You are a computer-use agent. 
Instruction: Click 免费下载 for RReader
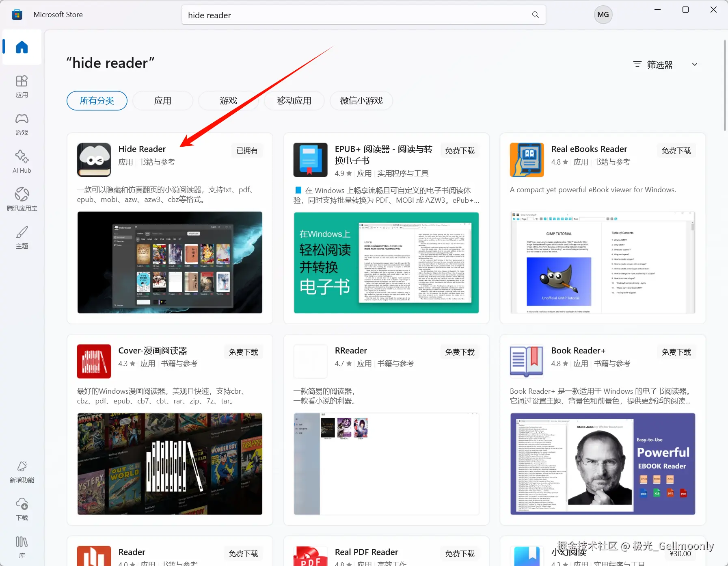click(x=460, y=352)
